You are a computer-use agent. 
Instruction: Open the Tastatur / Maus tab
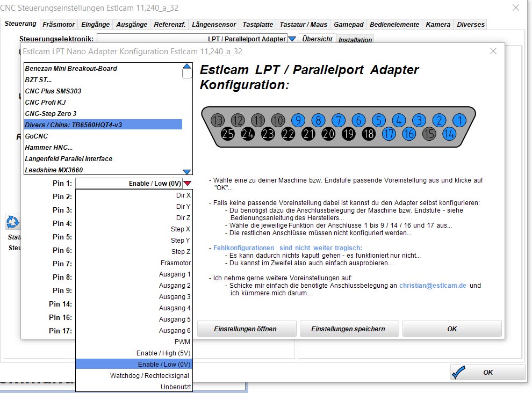point(303,24)
